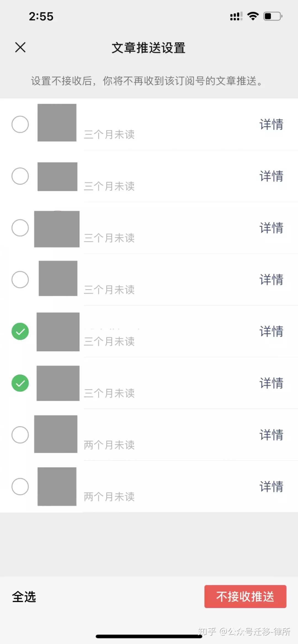
Task: Uncheck the sixth subscription's green checkmark
Action: point(20,383)
